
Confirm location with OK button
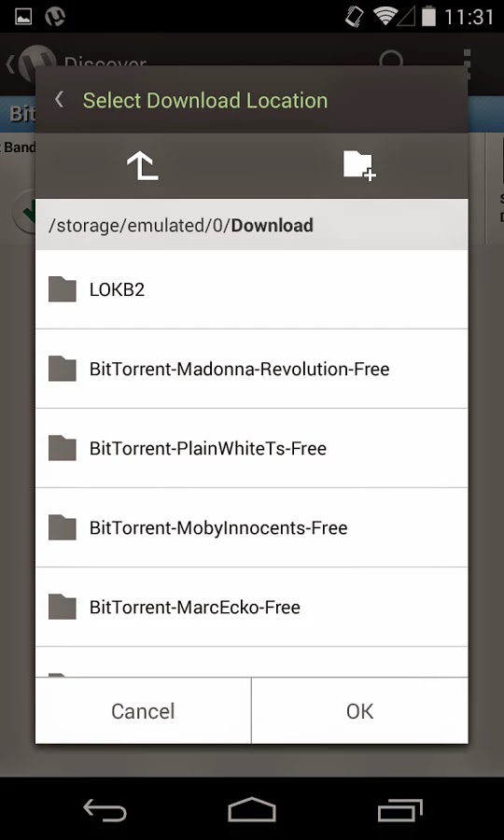tap(360, 711)
